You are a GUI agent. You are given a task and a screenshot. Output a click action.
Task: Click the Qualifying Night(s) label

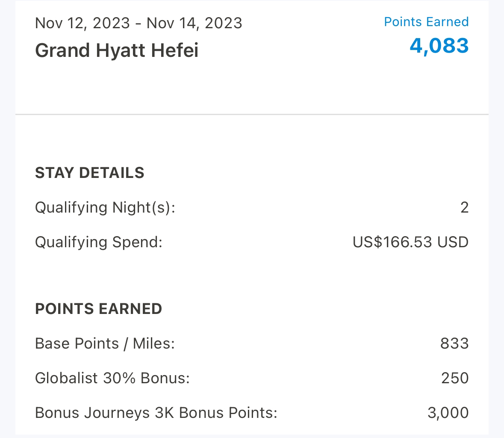[105, 207]
